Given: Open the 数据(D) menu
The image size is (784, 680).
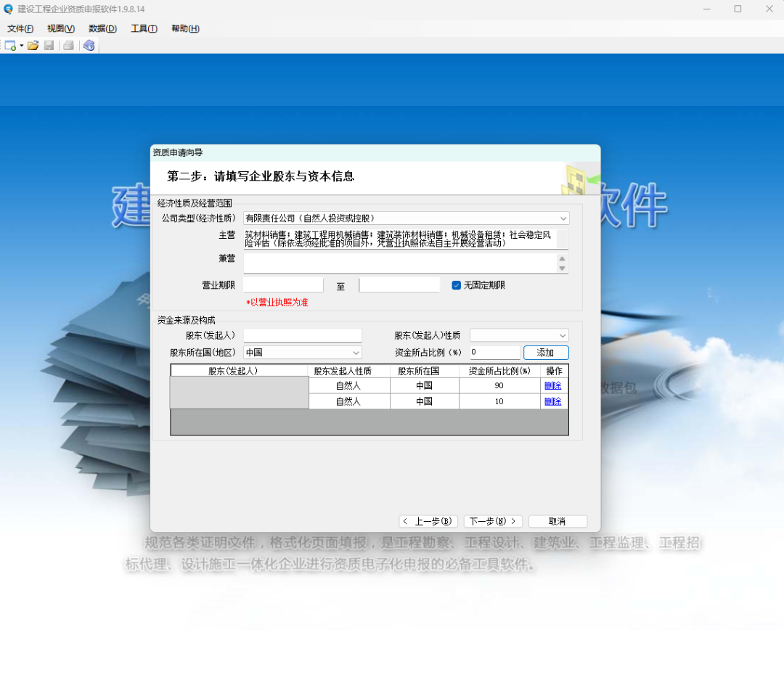Looking at the screenshot, I should point(102,29).
